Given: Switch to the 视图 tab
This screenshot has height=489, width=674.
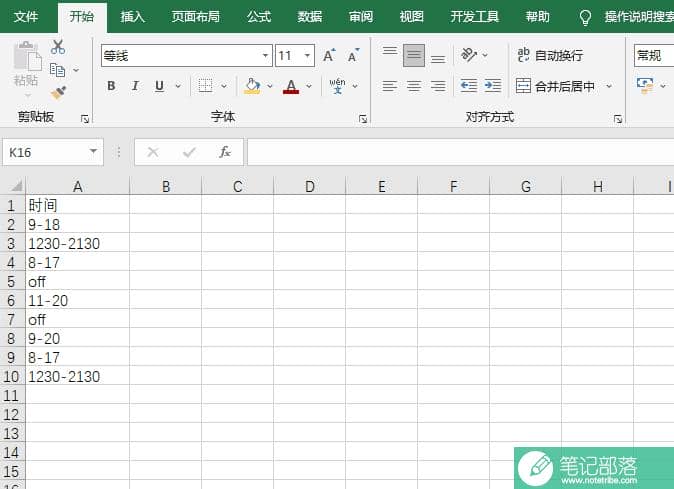Looking at the screenshot, I should 411,17.
